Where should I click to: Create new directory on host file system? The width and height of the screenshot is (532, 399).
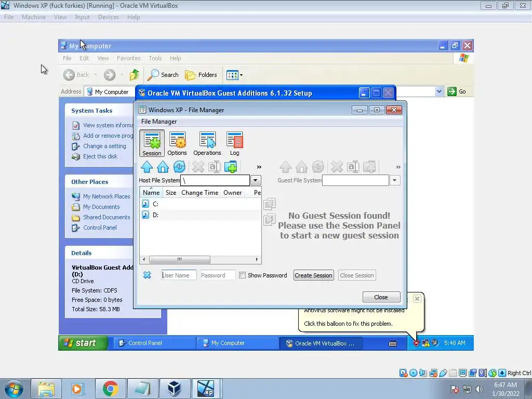pos(231,167)
